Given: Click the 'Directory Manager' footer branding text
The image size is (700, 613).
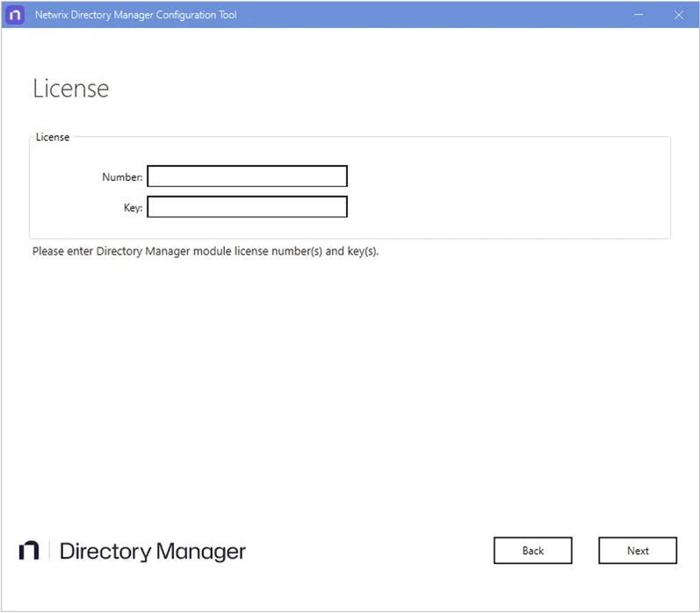Looking at the screenshot, I should (153, 552).
